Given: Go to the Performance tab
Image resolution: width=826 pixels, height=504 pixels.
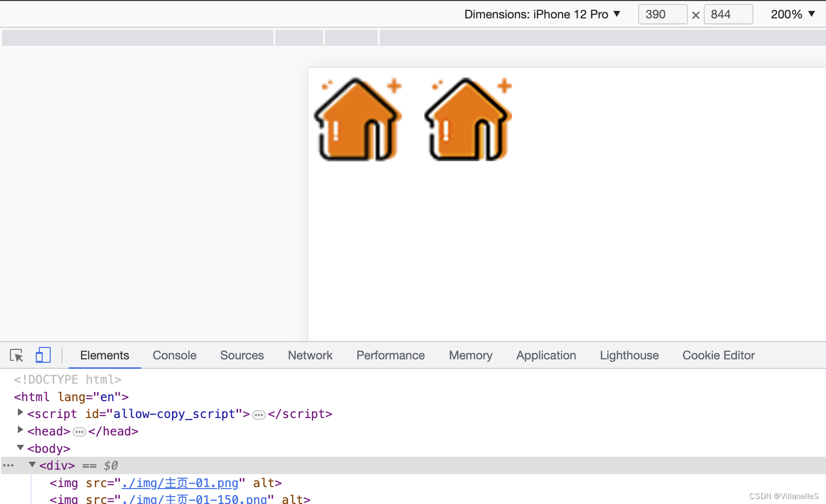Looking at the screenshot, I should [391, 355].
